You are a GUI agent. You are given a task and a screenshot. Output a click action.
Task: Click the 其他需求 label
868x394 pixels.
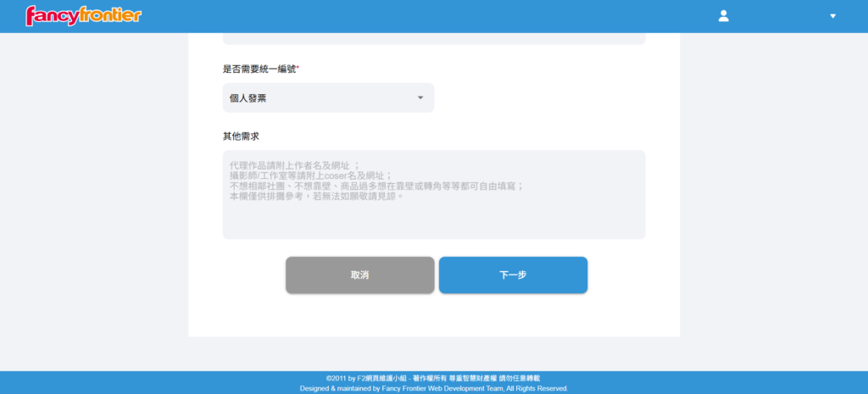point(240,136)
